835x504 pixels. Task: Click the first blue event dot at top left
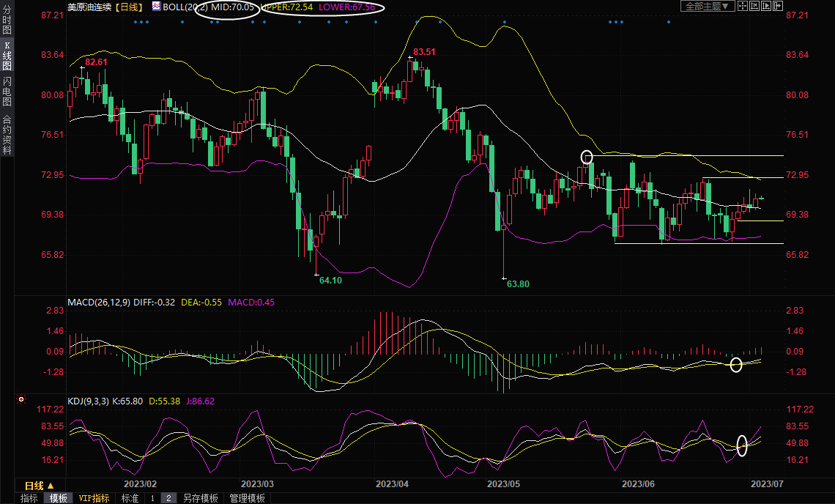click(x=136, y=21)
